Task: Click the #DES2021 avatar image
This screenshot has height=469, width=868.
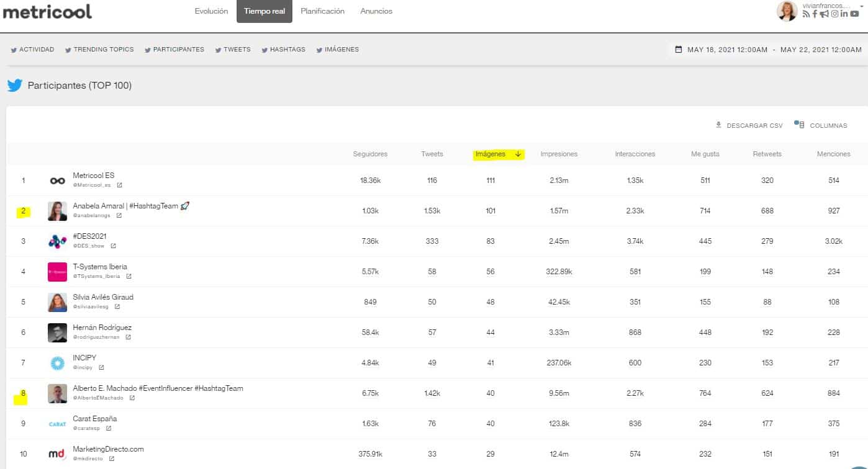Action: [57, 241]
